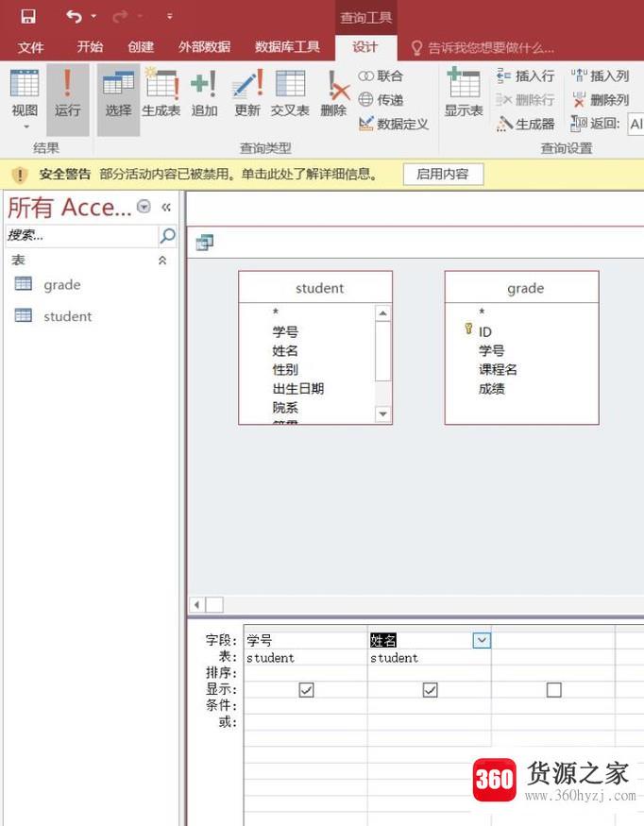Switch to the 创建 ribbon tab
This screenshot has width=644, height=826.
point(141,47)
